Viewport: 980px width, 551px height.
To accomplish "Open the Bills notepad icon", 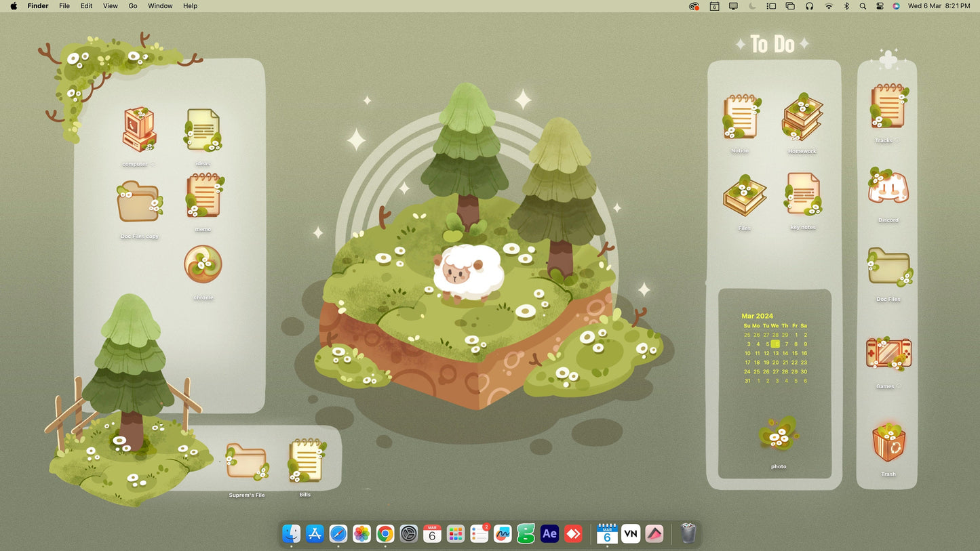I will [305, 461].
